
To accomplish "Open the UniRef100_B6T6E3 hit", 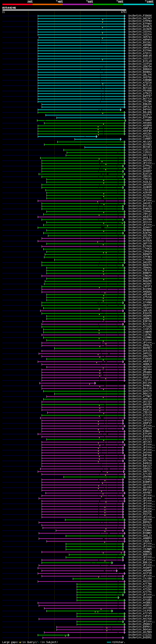I will pos(140,147).
